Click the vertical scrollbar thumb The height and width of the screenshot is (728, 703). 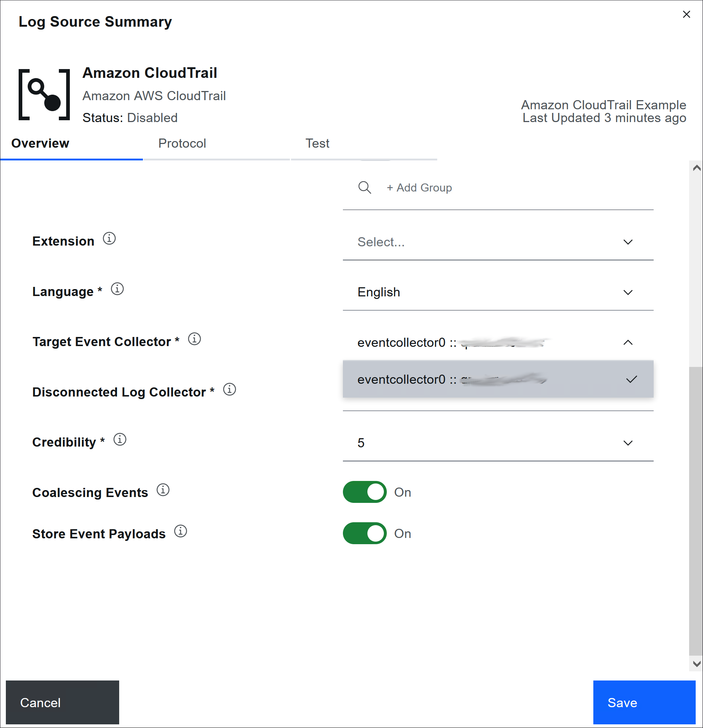pos(696,511)
